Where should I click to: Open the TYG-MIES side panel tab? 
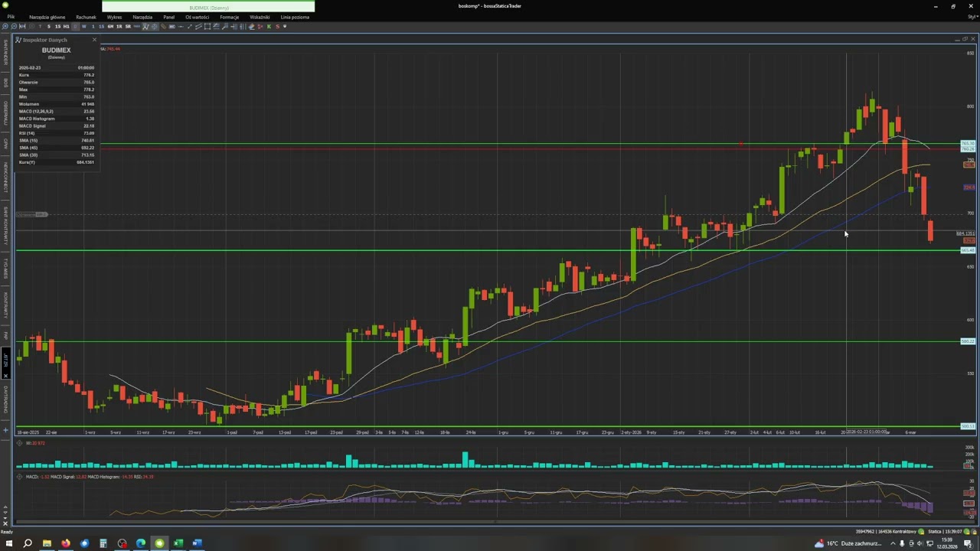pyautogui.click(x=5, y=268)
